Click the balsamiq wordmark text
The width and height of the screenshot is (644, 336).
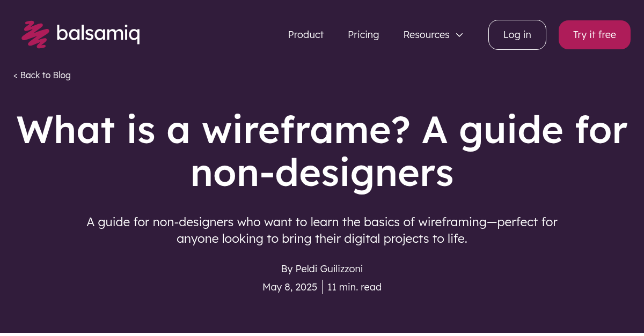pos(98,34)
